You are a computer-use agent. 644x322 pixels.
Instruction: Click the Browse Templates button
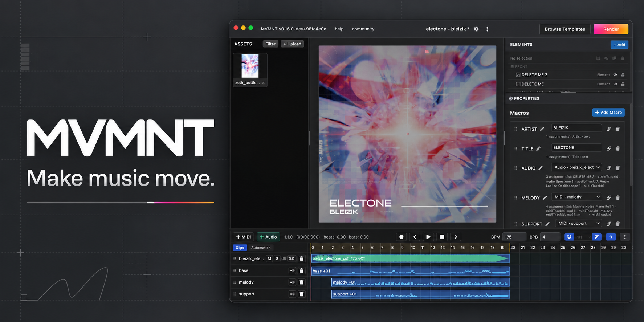565,29
